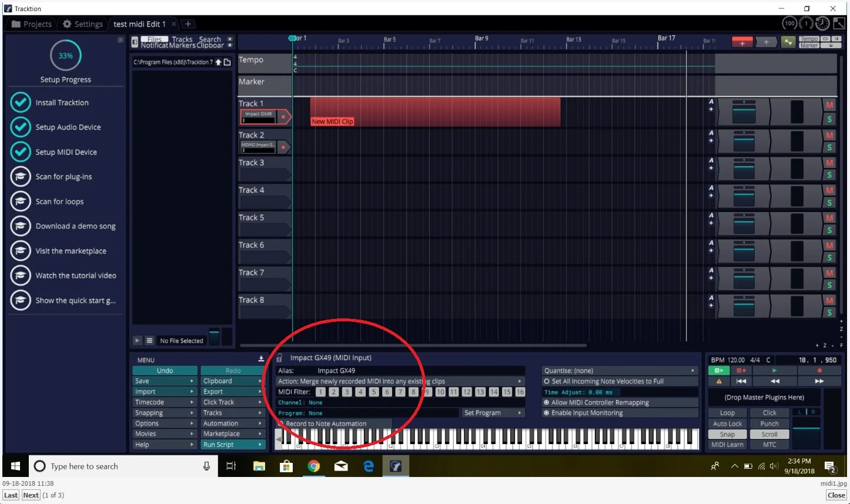
Task: Click the Fast Forward transport icon
Action: 819,381
